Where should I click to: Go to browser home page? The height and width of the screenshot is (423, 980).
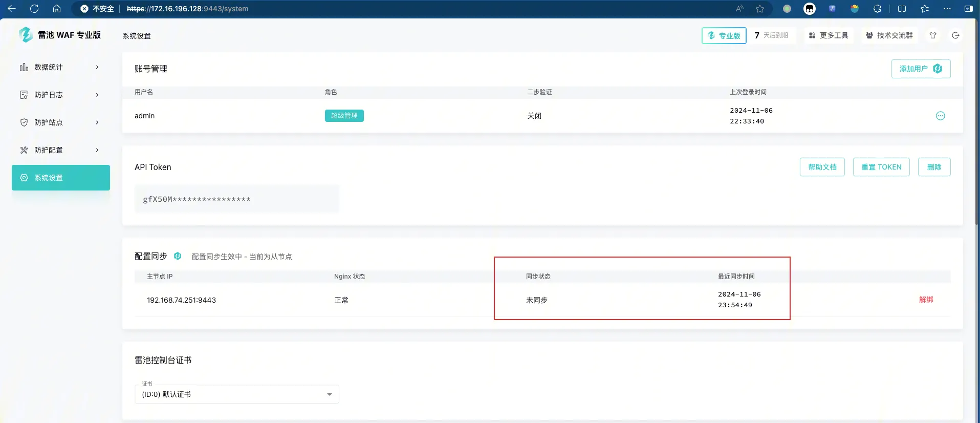(x=57, y=9)
